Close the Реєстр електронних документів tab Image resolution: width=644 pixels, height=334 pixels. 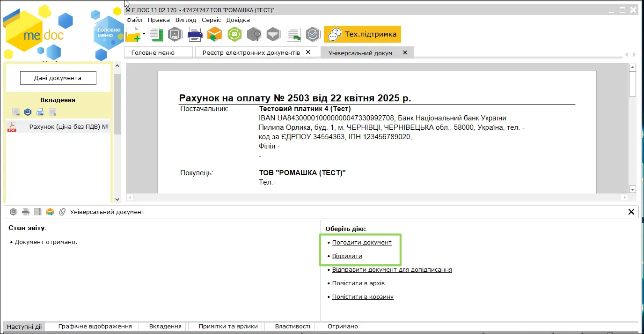tap(308, 52)
